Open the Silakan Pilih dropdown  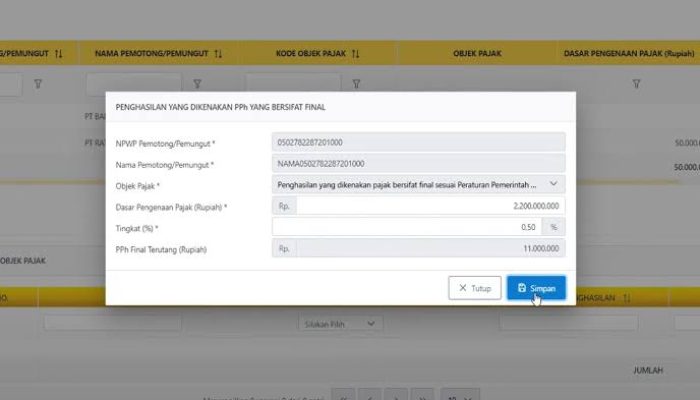pos(340,324)
